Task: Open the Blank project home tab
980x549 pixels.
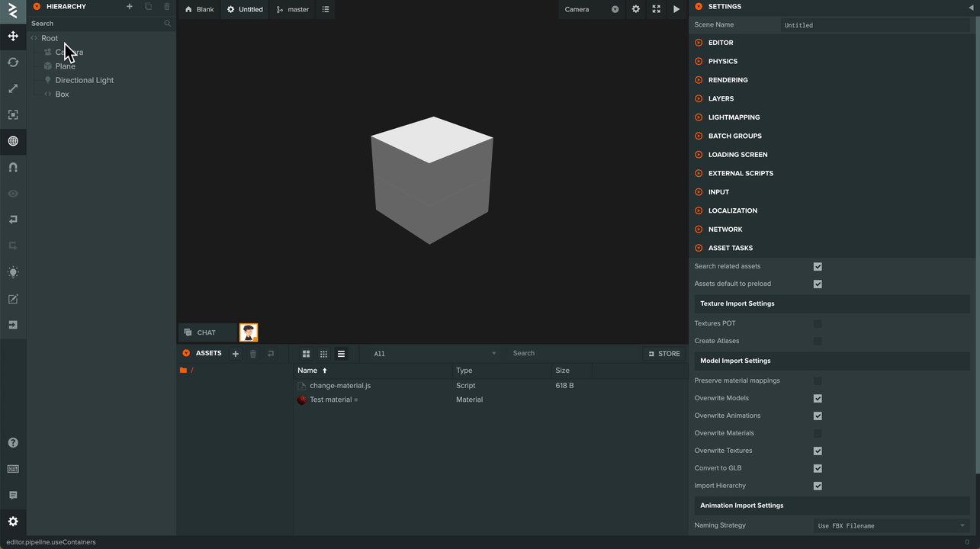Action: click(200, 9)
